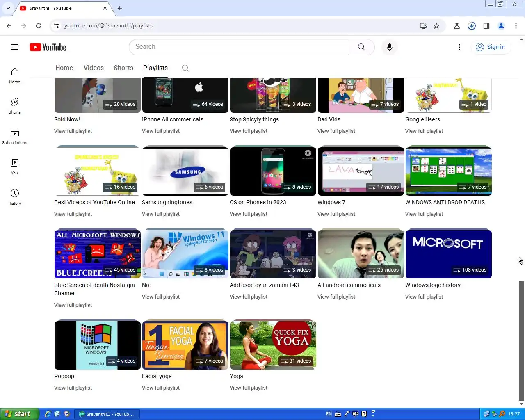This screenshot has height=420, width=525.
Task: Open the iPhone All commericals playlist title
Action: click(x=173, y=119)
